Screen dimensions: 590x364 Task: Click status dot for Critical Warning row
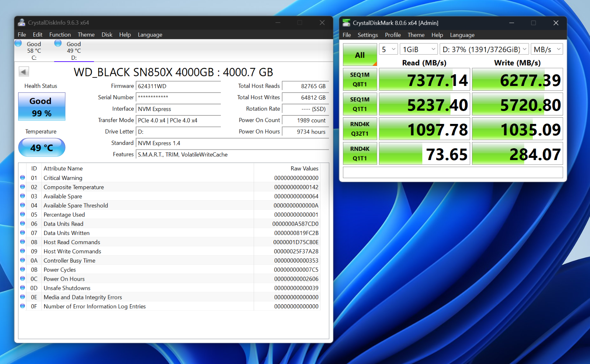[22, 178]
